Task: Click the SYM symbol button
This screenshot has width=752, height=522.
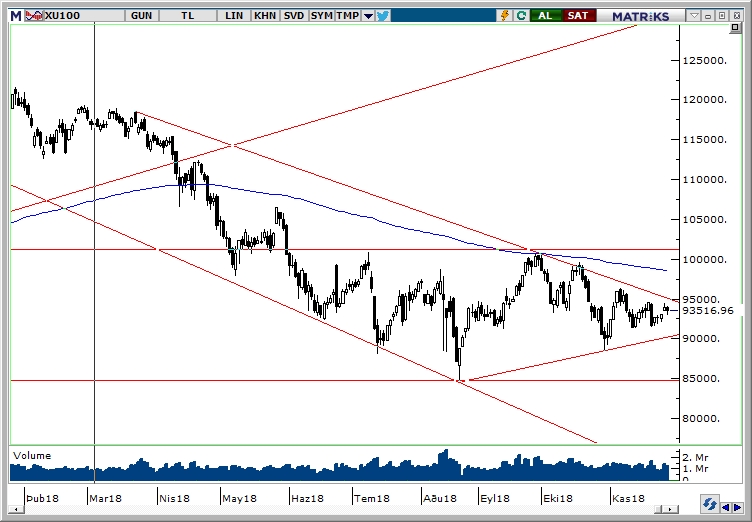Action: (321, 16)
